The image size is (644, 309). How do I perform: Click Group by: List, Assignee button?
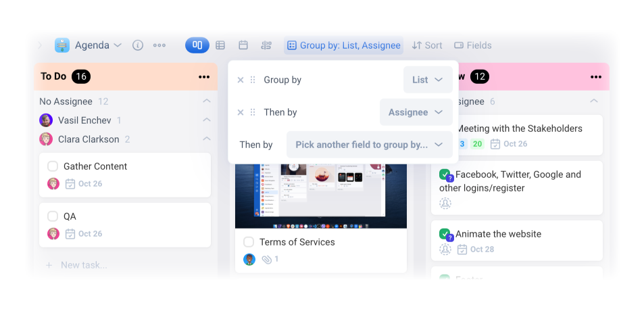(x=343, y=45)
